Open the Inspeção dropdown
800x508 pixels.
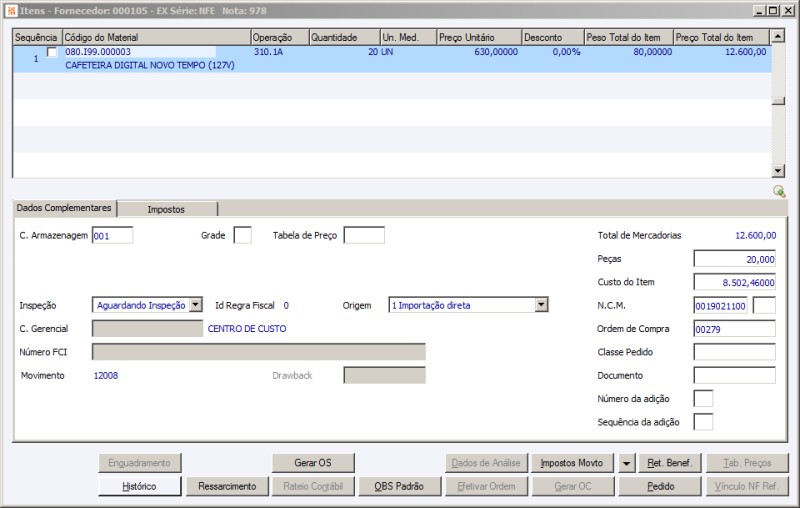click(x=196, y=305)
